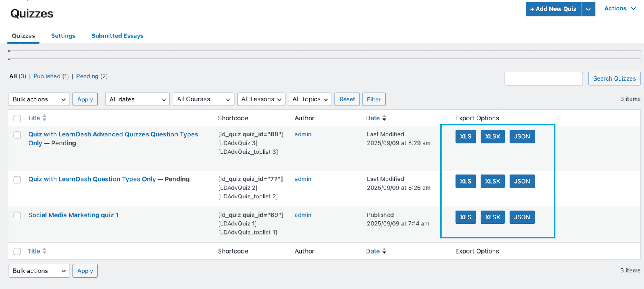
Task: Open the All dates filter dropdown
Action: 137,99
